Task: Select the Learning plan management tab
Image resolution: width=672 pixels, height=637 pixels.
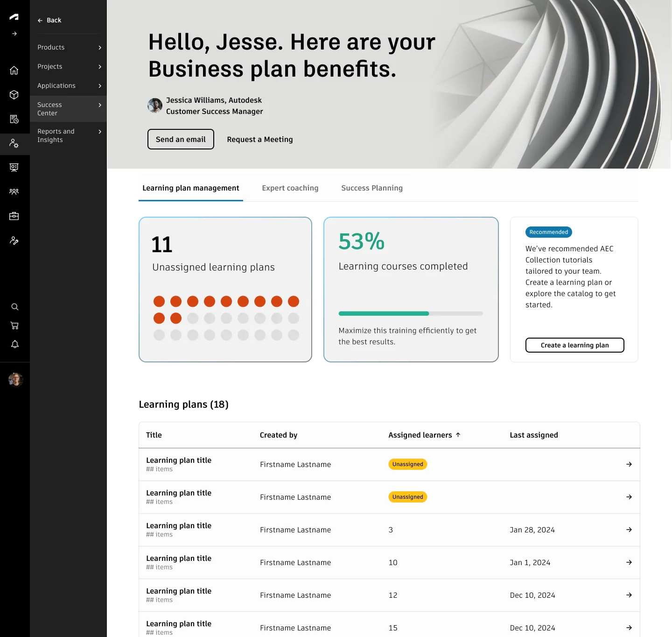Action: [x=191, y=188]
